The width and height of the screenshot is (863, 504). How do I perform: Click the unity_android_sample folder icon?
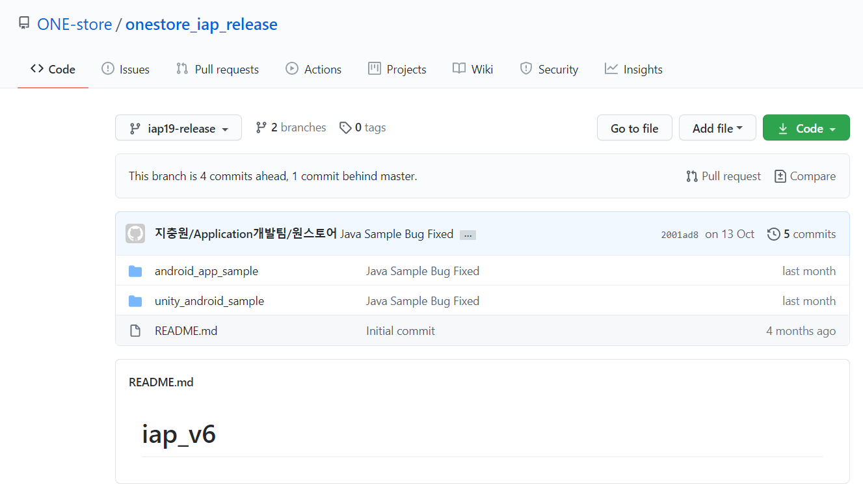click(x=135, y=301)
